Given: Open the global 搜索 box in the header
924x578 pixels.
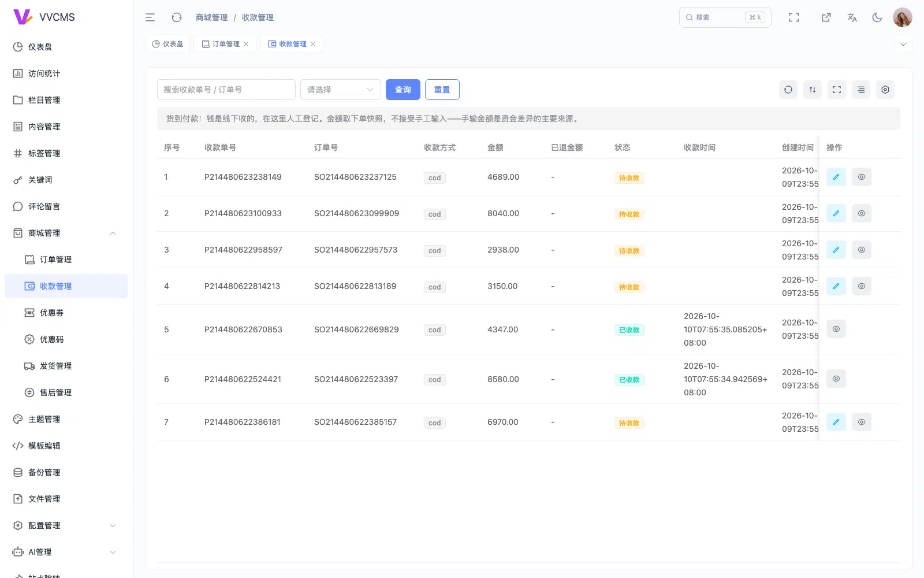Looking at the screenshot, I should [x=725, y=17].
